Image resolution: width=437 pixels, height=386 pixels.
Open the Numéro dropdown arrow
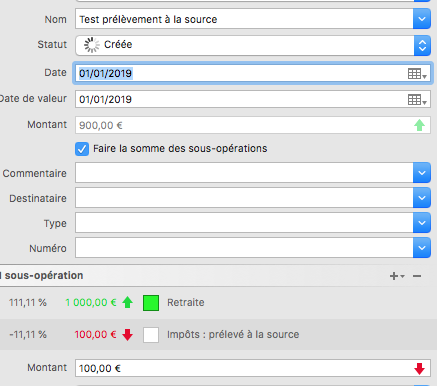(x=422, y=248)
